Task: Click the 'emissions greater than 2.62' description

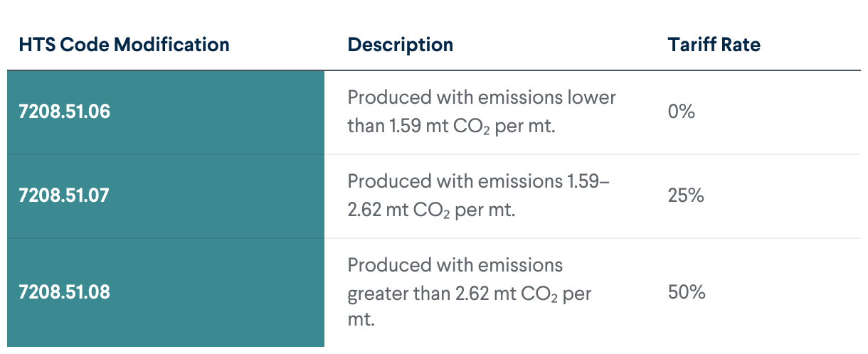Action: (x=470, y=292)
